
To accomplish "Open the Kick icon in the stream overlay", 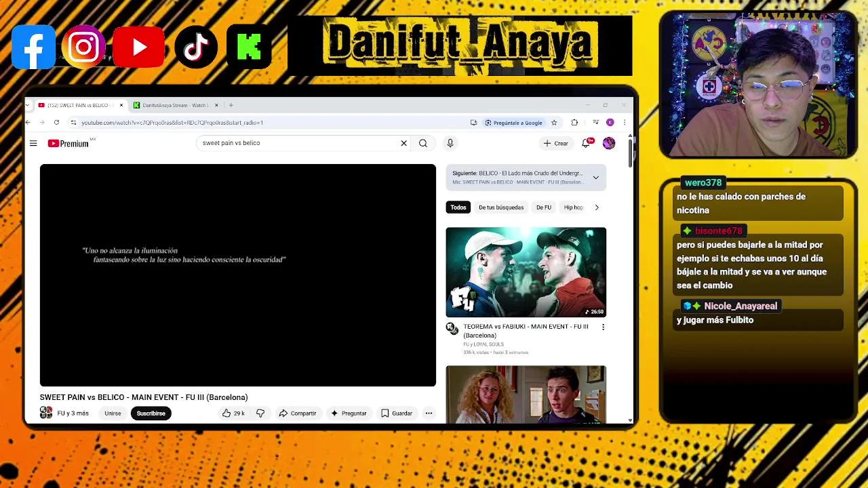I will tap(249, 47).
